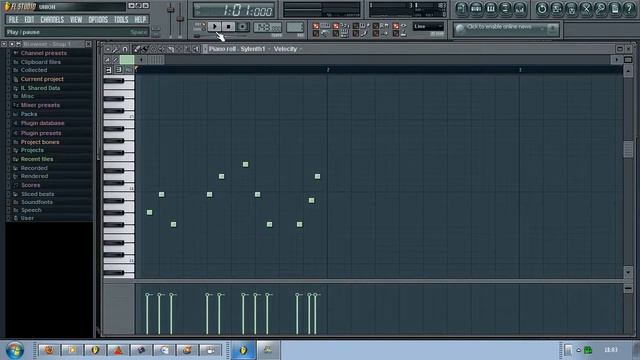Image resolution: width=640 pixels, height=360 pixels.
Task: Expand 'Current project' in the browser
Action: [42, 79]
